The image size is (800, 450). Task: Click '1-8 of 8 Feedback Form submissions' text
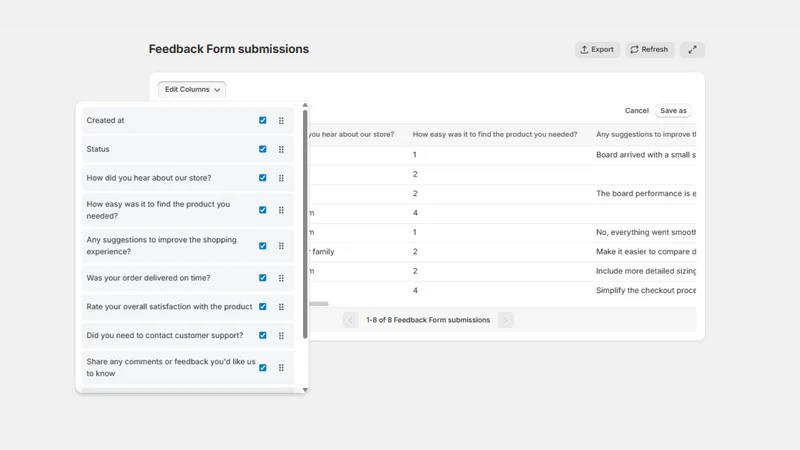click(428, 320)
